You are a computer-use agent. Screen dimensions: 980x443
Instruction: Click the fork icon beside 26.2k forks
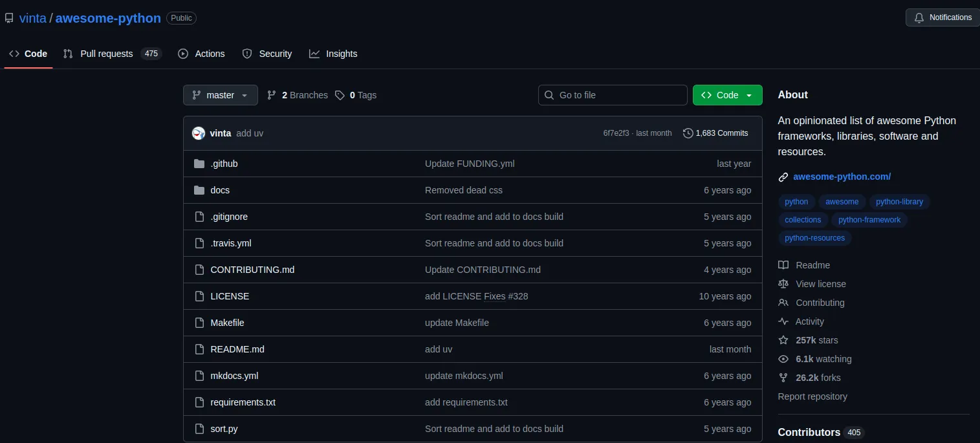point(783,378)
